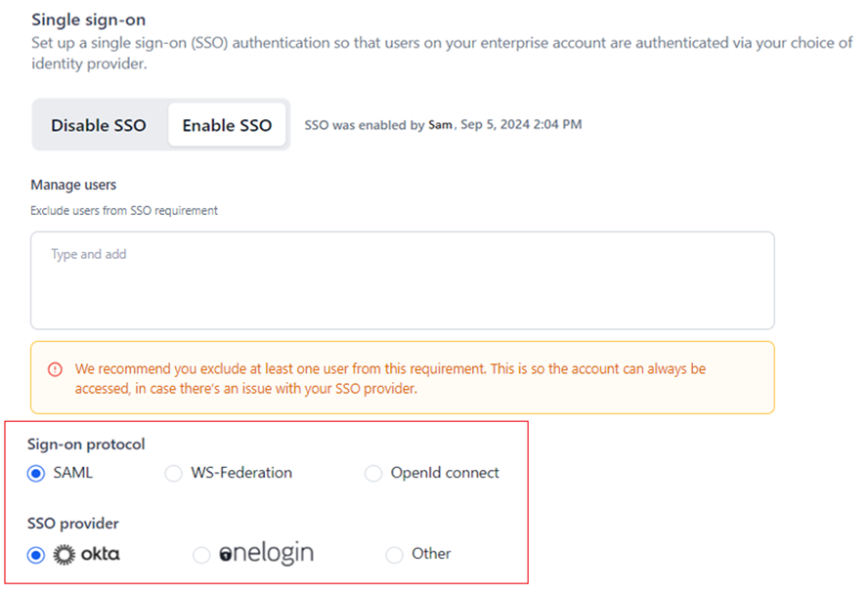The height and width of the screenshot is (595, 868).
Task: Click the orange SSO exclusion warning message
Action: pyautogui.click(x=390, y=378)
